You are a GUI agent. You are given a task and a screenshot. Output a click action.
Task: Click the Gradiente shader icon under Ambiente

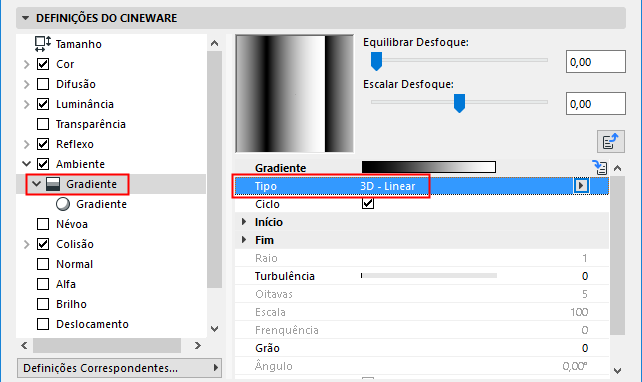53,184
